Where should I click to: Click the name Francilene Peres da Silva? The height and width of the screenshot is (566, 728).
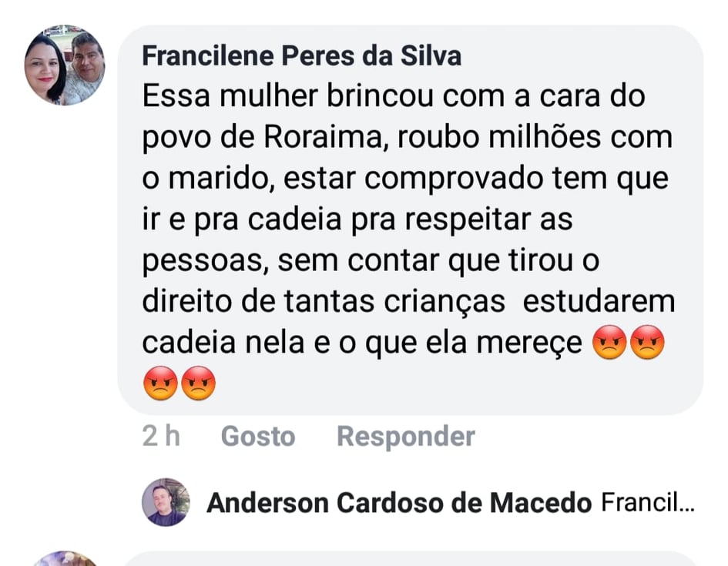pyautogui.click(x=302, y=55)
